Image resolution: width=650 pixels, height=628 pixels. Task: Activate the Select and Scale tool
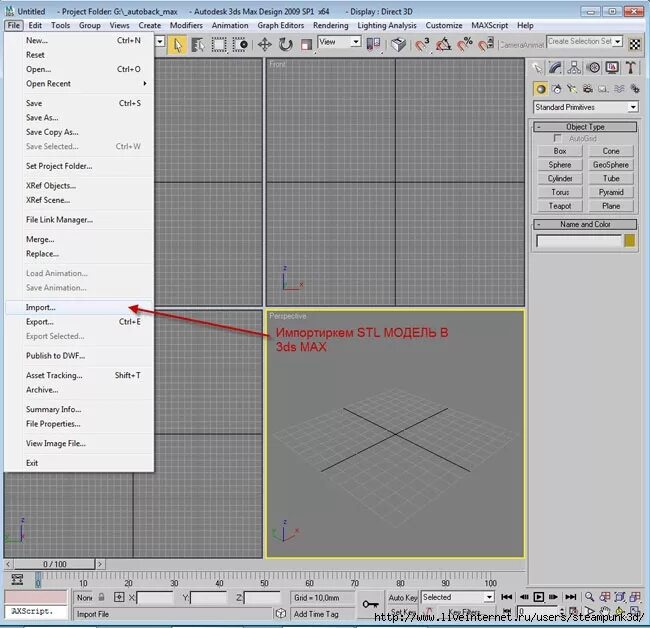tap(306, 45)
